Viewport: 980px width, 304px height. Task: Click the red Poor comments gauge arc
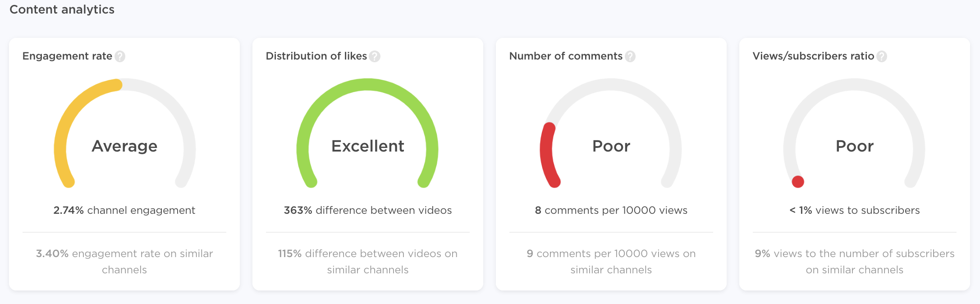547,153
